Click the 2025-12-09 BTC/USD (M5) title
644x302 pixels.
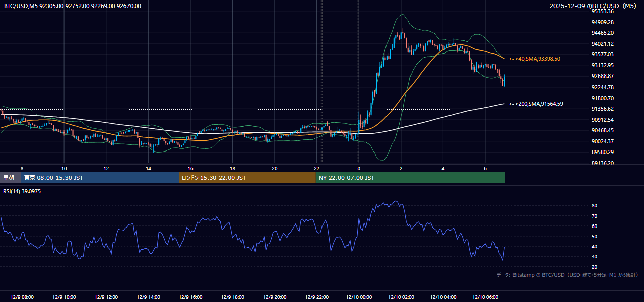coord(594,6)
